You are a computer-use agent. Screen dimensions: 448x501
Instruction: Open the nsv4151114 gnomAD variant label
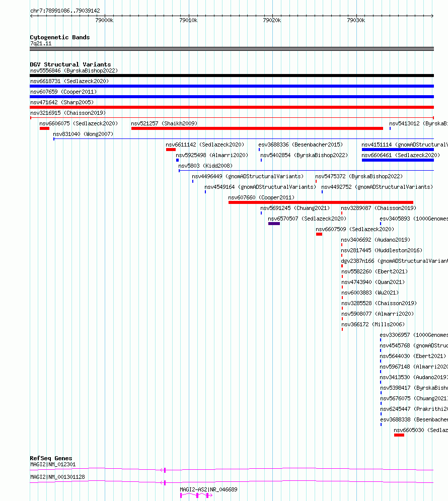pos(405,145)
